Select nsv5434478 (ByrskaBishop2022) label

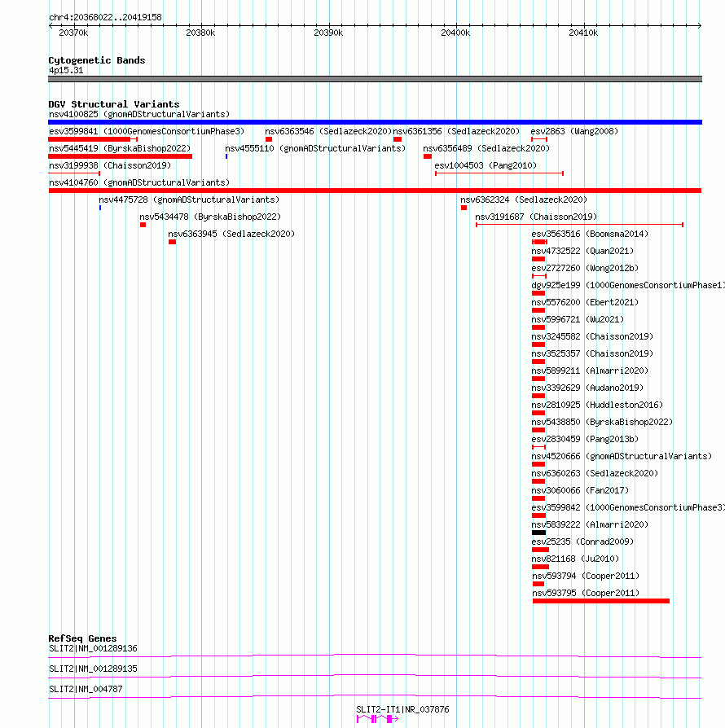coord(210,217)
